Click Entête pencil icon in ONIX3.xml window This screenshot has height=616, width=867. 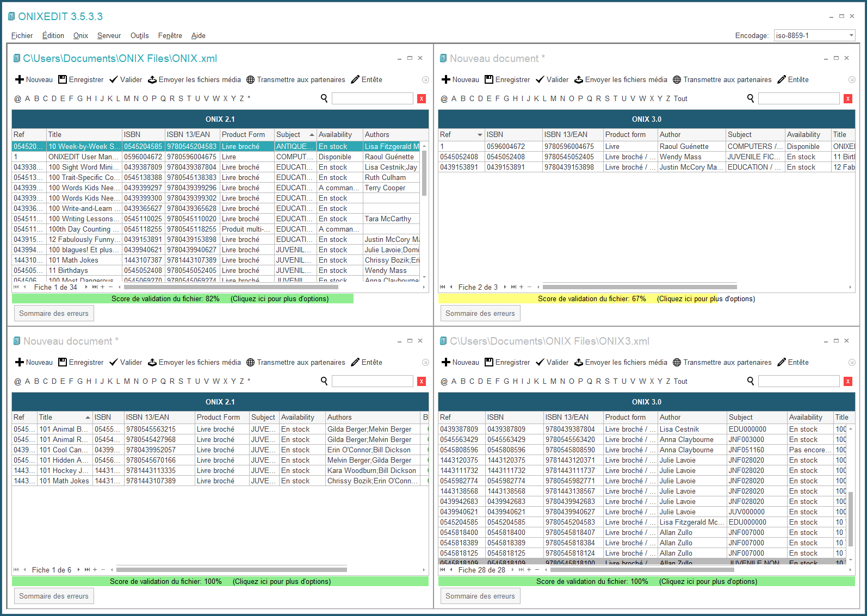[782, 362]
